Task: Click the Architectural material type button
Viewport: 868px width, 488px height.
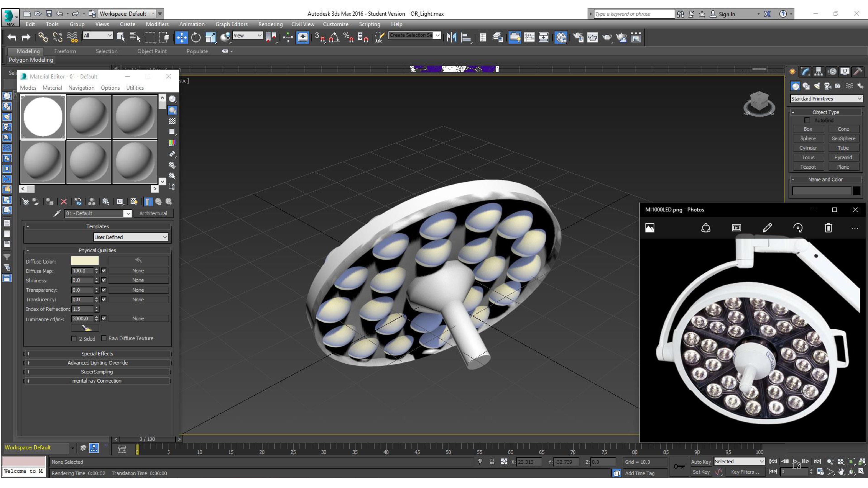Action: [x=153, y=213]
